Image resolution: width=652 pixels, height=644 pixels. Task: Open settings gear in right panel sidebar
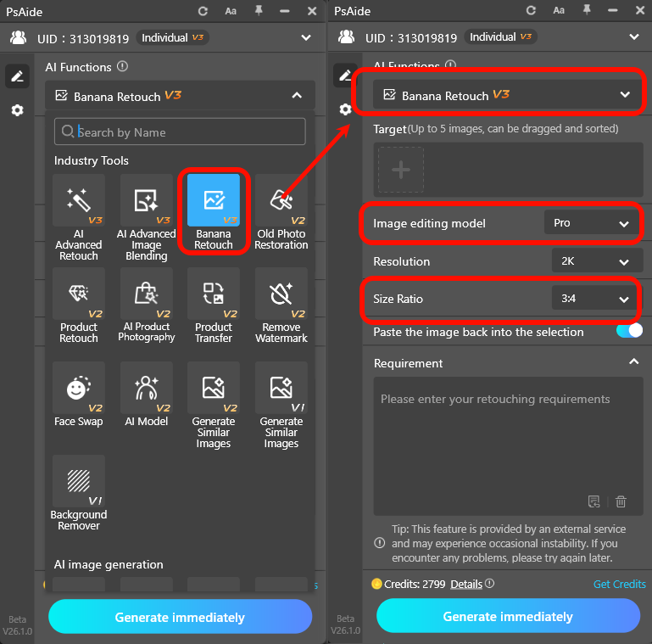[x=345, y=109]
